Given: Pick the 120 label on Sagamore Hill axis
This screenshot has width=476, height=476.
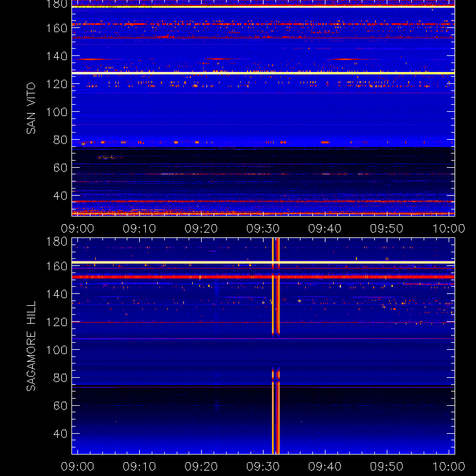Looking at the screenshot, I should click(x=57, y=322).
